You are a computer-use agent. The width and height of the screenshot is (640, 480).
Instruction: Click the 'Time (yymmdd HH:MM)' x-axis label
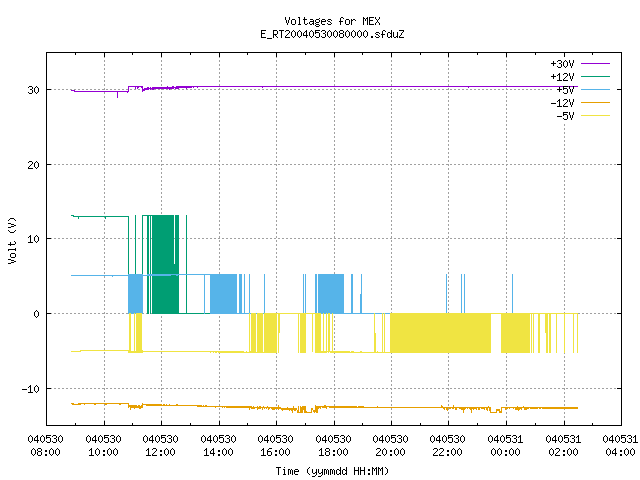point(332,471)
